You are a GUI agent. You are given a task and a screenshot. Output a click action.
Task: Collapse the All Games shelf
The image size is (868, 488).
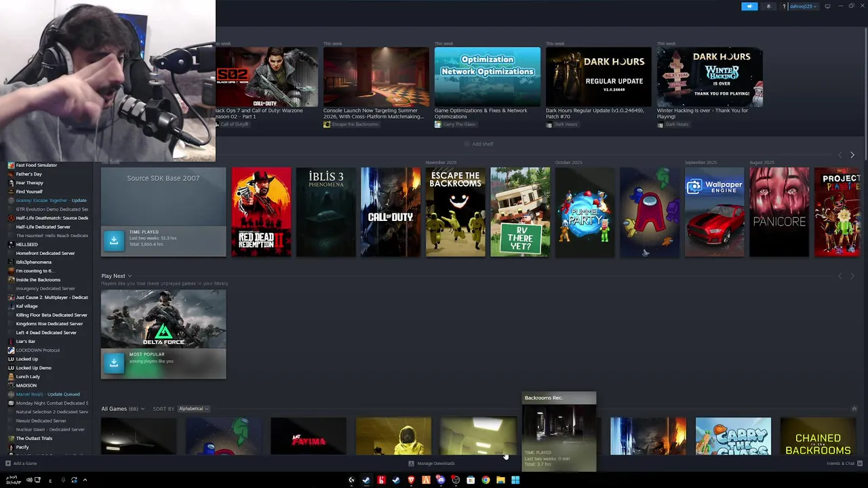click(x=854, y=409)
